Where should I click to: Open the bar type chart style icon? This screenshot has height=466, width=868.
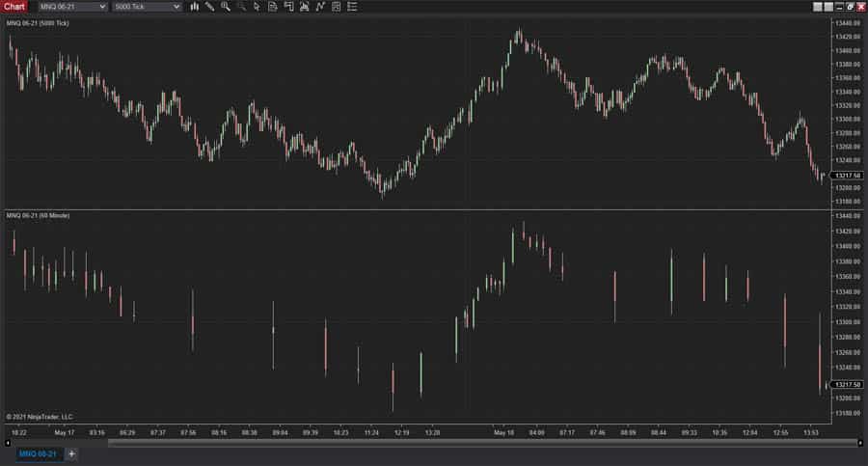click(194, 7)
